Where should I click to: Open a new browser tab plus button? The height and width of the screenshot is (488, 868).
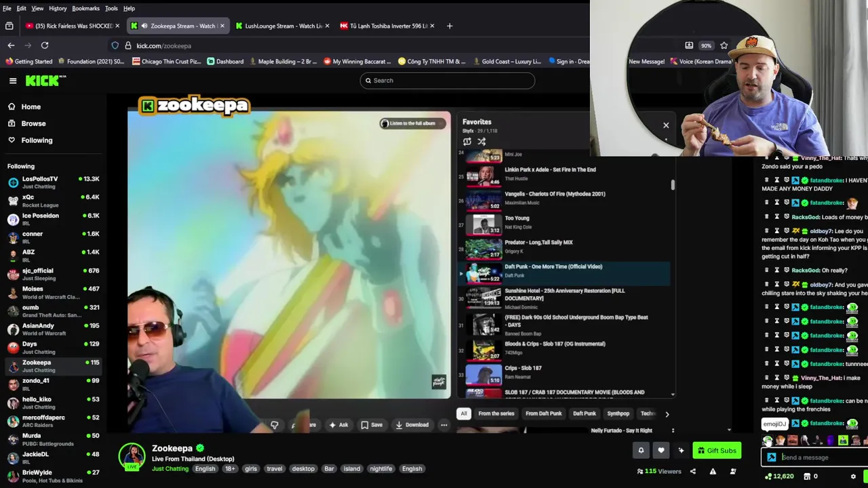click(449, 26)
